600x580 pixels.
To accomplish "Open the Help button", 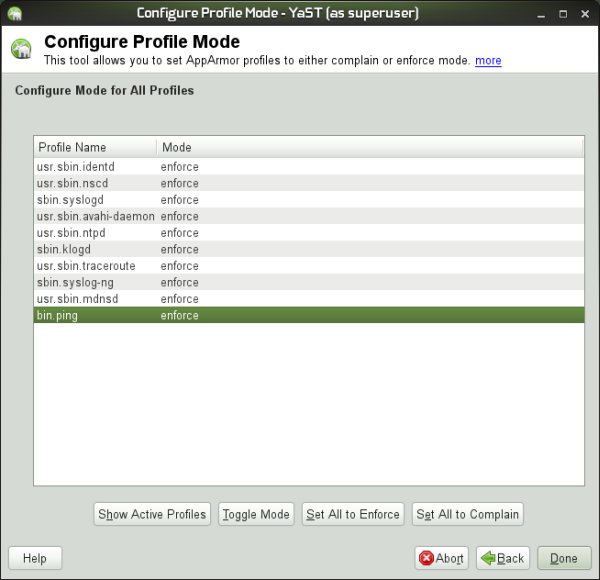I will pos(35,558).
